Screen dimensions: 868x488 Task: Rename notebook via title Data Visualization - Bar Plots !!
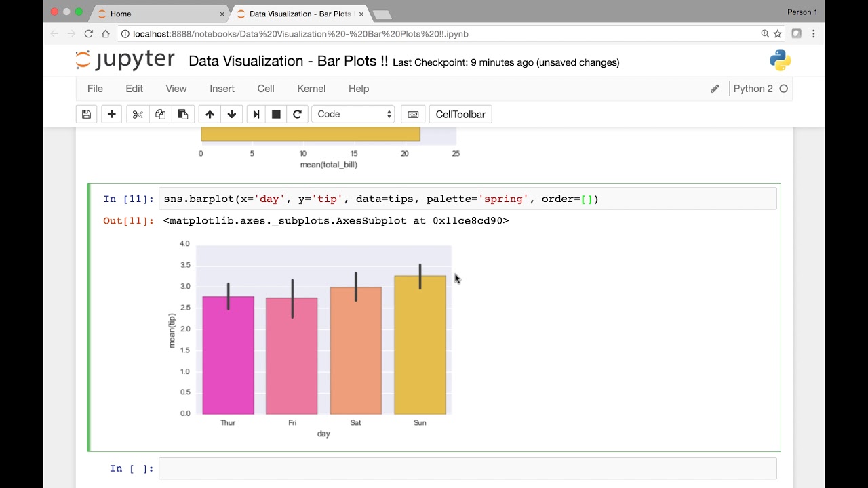[x=288, y=61]
